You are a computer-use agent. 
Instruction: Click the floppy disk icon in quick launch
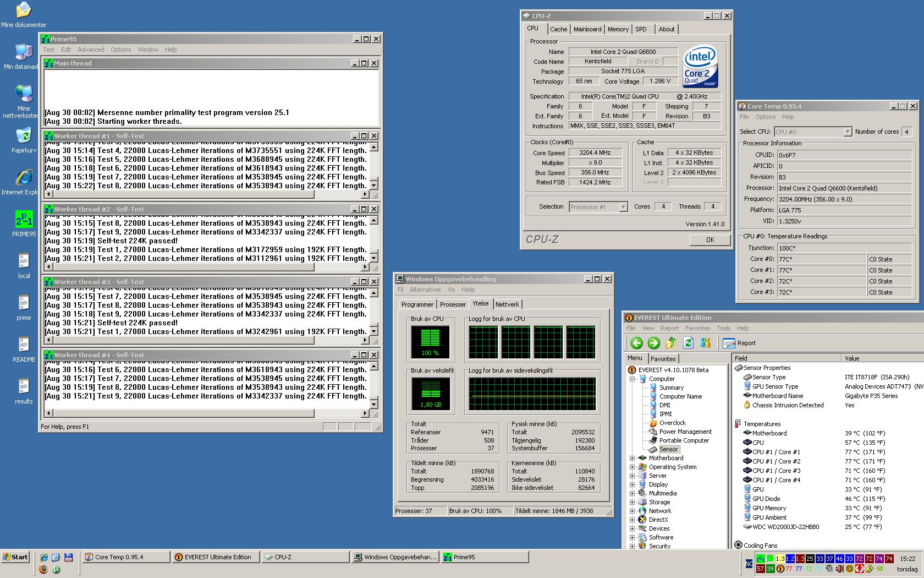tap(68, 557)
